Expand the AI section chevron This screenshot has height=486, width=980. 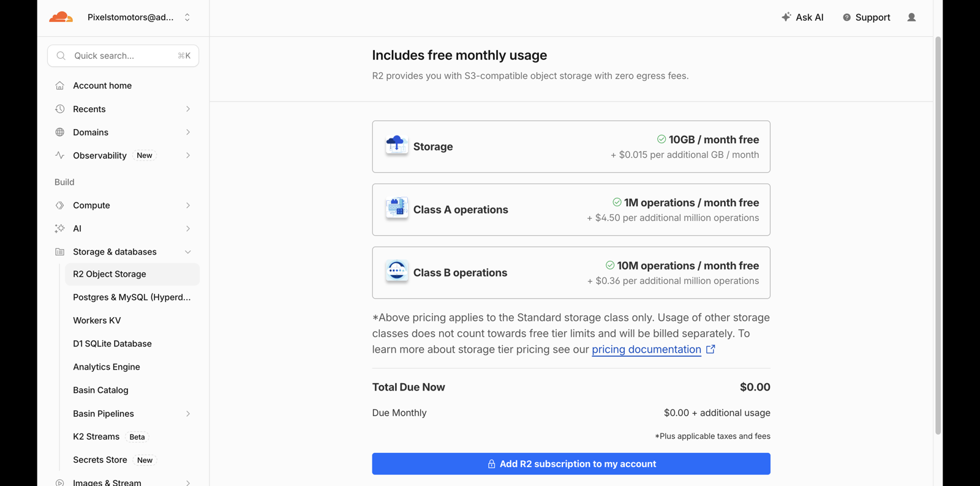pyautogui.click(x=188, y=228)
